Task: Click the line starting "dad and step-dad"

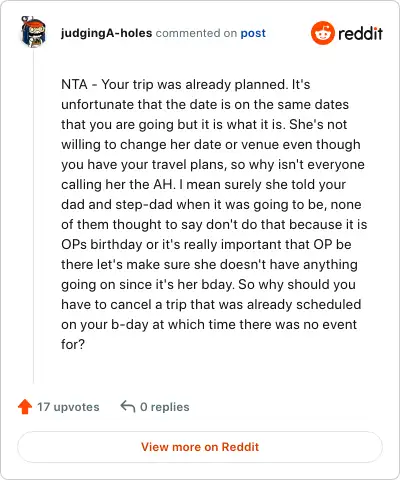Action: point(211,204)
